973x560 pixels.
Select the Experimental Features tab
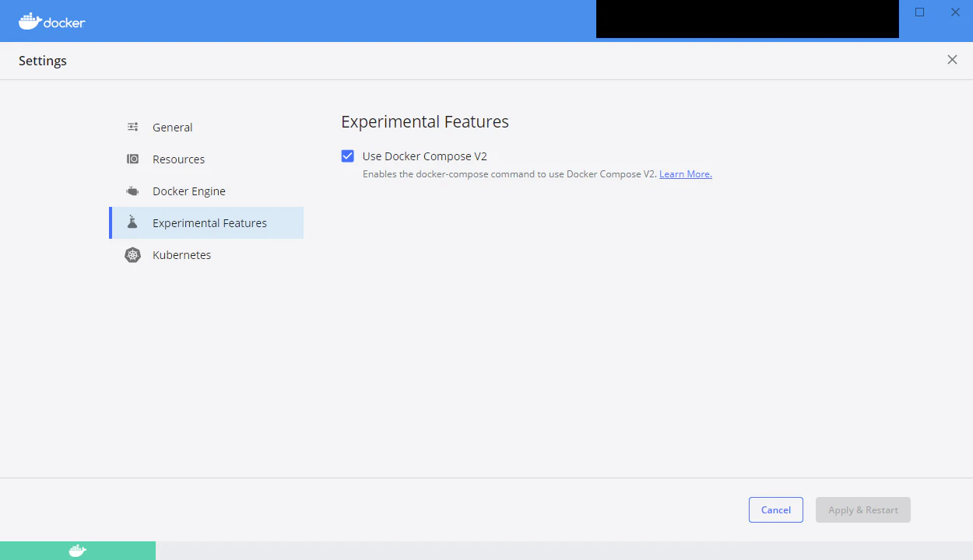pyautogui.click(x=206, y=222)
